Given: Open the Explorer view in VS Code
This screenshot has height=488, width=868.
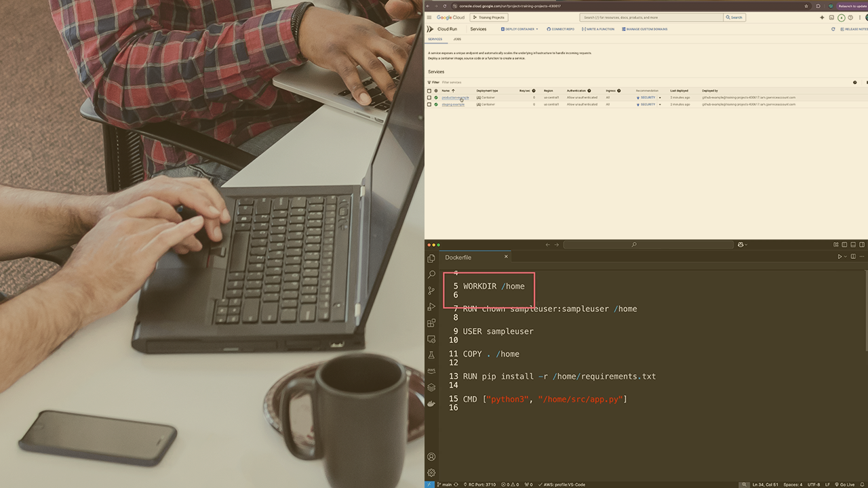Looking at the screenshot, I should (431, 258).
